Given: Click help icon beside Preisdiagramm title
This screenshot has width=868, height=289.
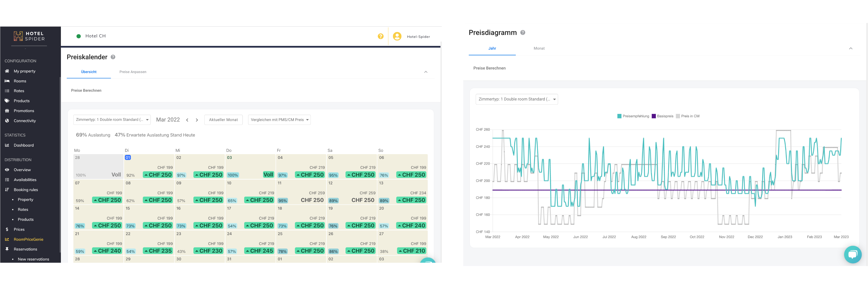Looking at the screenshot, I should coord(523,33).
